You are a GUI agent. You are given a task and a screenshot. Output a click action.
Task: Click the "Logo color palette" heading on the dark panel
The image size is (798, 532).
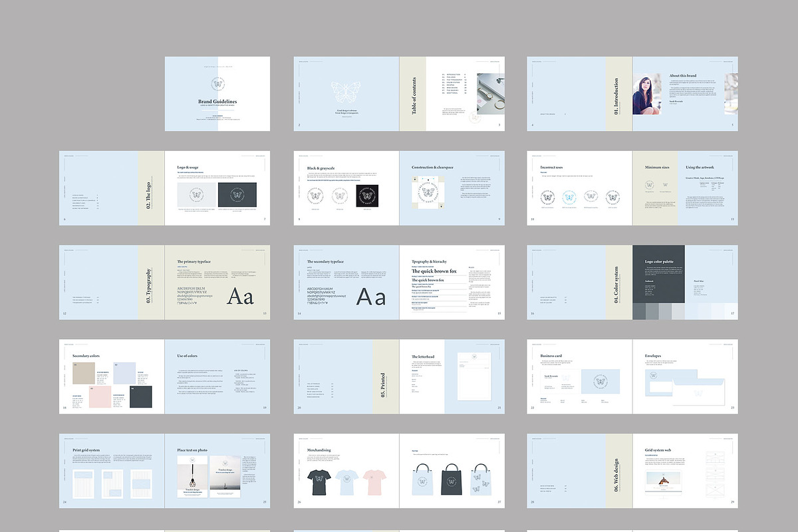[659, 262]
